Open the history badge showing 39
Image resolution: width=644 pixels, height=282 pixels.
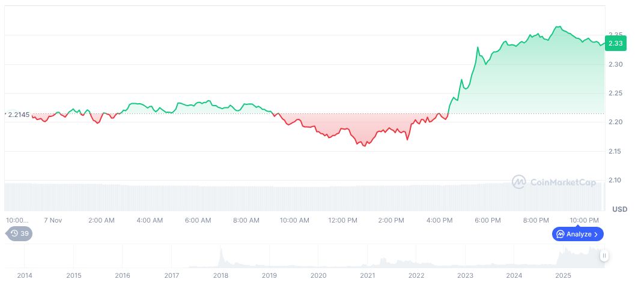click(19, 234)
